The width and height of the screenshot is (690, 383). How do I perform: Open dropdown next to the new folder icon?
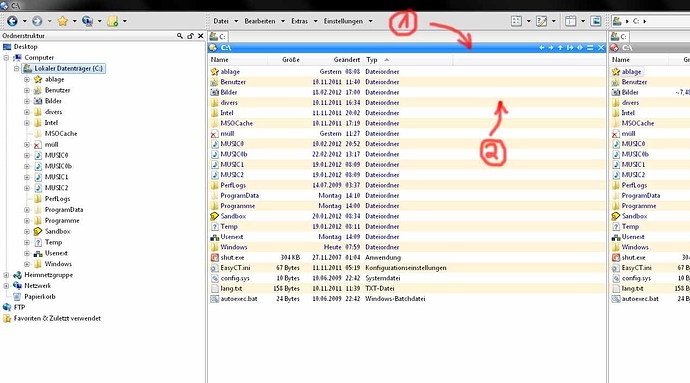pyautogui.click(x=125, y=21)
